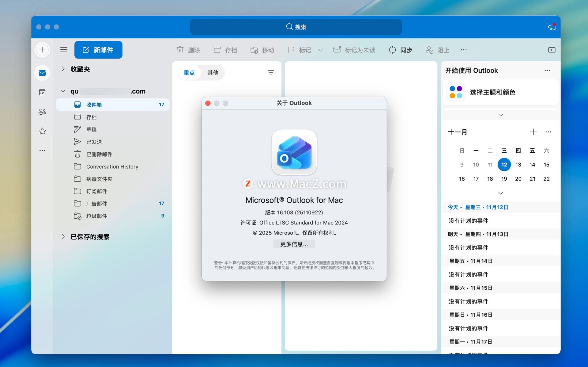This screenshot has width=588, height=367.
Task: Switch to the 其他 tab
Action: pos(213,73)
